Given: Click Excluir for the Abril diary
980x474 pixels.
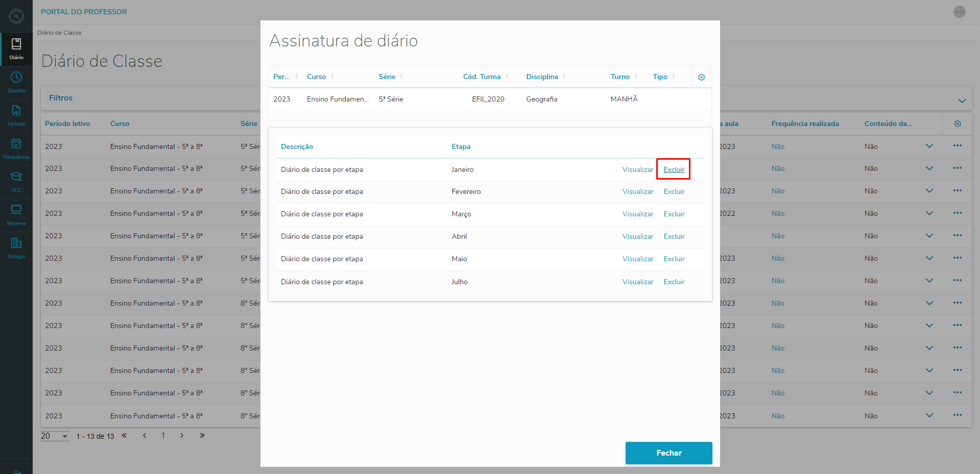Looking at the screenshot, I should click(674, 236).
